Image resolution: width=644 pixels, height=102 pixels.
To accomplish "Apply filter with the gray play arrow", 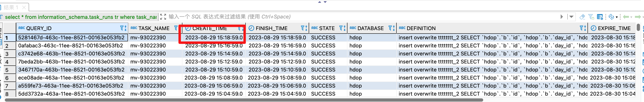I will click(x=562, y=17).
